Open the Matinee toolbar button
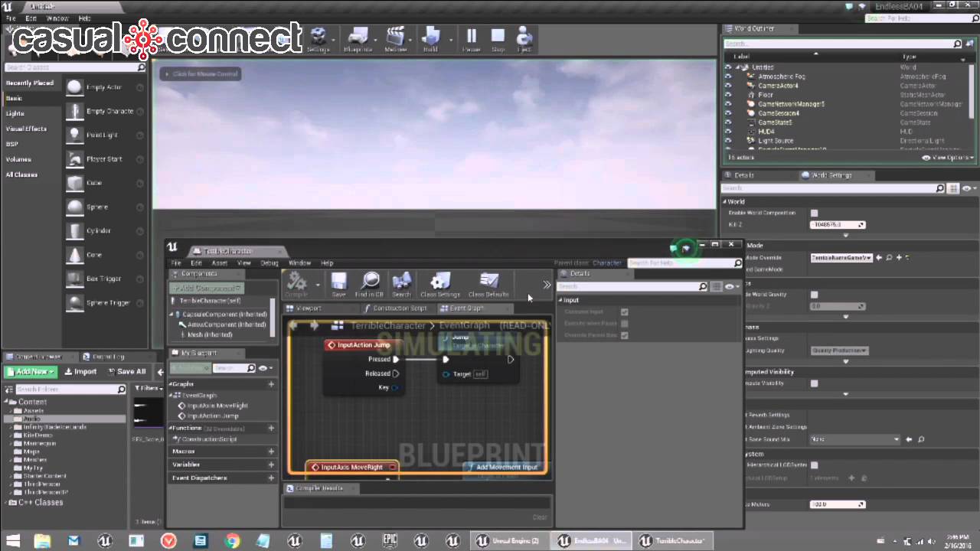 pyautogui.click(x=396, y=39)
